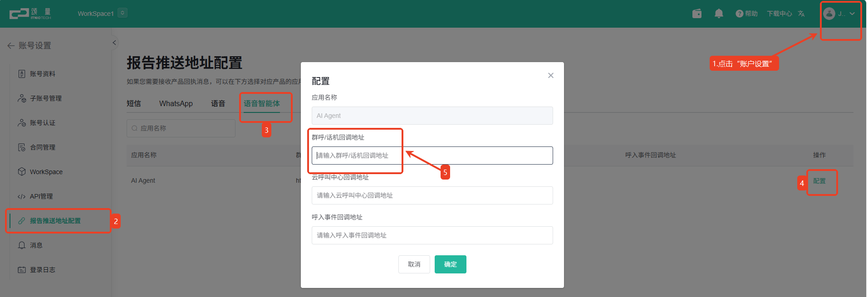Click the 操作 column header
868x297 pixels.
pyautogui.click(x=819, y=155)
